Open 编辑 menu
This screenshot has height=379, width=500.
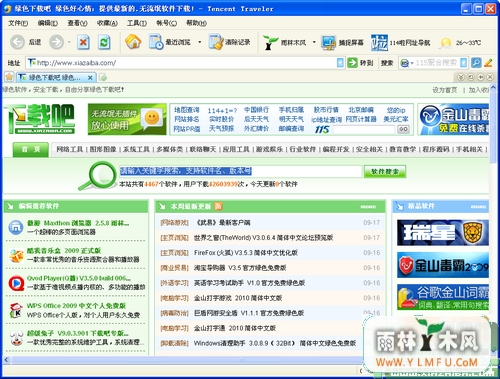pos(48,23)
